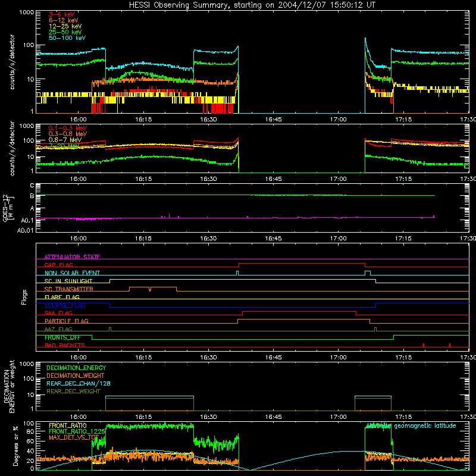
Task: Select the counts/s/detector title of the keV plot
Action: point(12,62)
